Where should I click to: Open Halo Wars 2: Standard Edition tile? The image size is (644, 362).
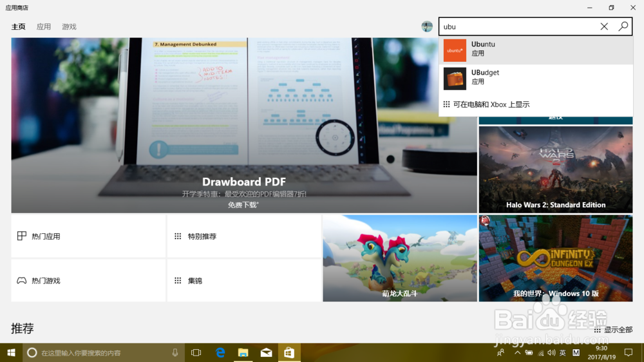click(556, 169)
